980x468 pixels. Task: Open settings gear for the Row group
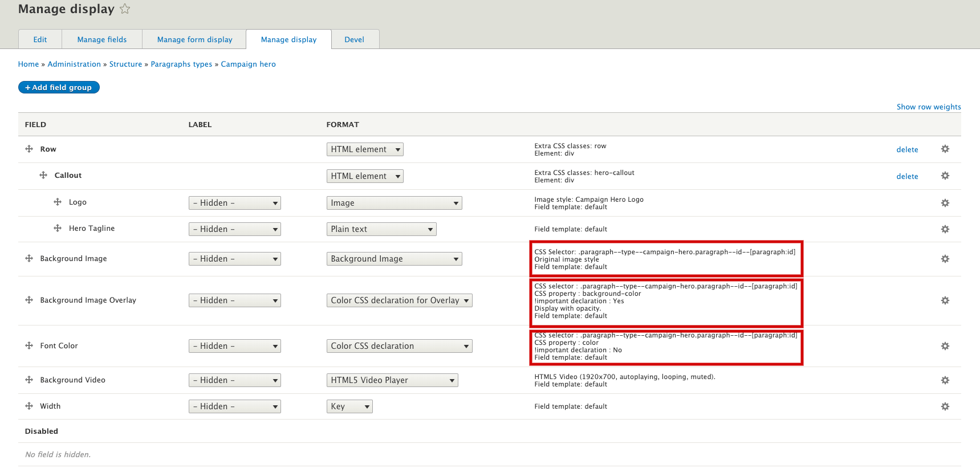[945, 149]
